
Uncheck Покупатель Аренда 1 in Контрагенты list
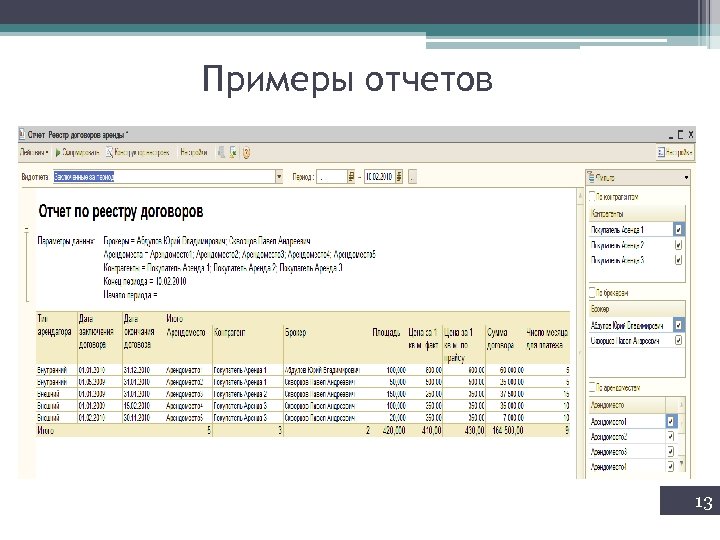(x=678, y=229)
